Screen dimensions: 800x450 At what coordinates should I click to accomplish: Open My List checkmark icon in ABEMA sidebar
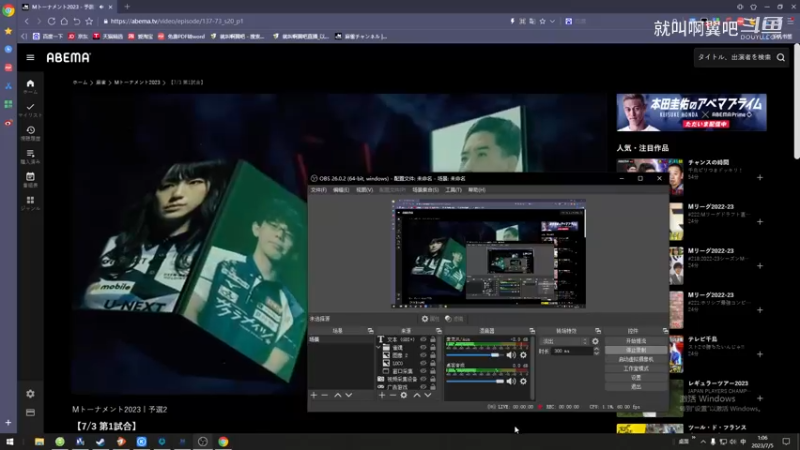pos(30,107)
